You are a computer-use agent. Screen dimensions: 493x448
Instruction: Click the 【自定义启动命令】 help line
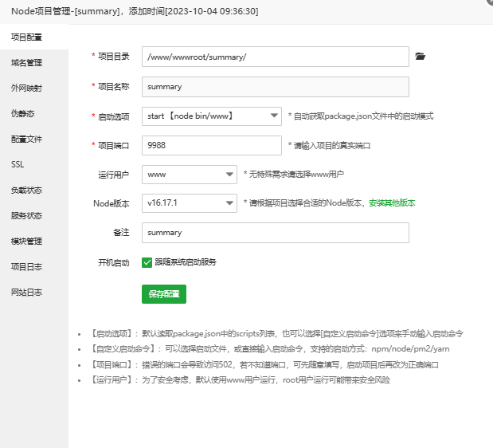click(x=270, y=349)
